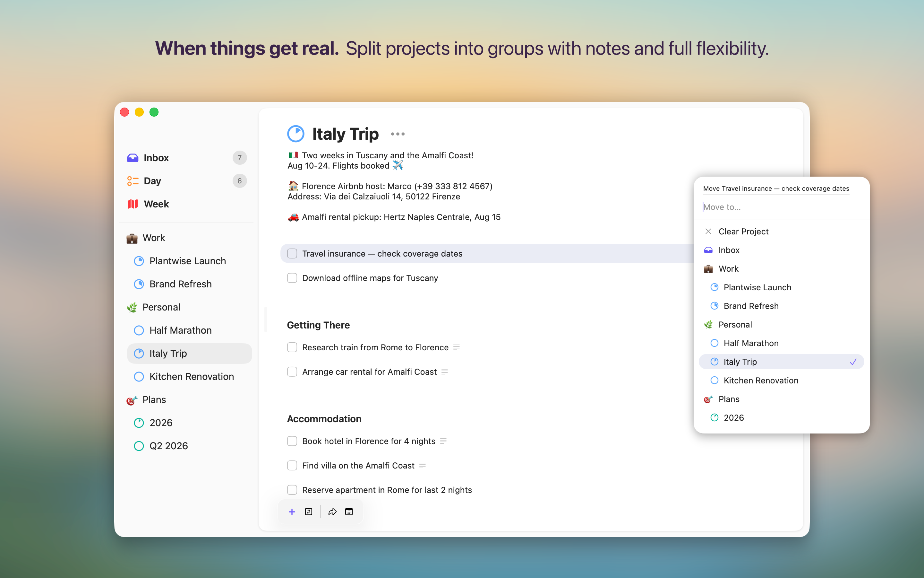Click the calendar icon in bottom toolbar

coord(349,512)
